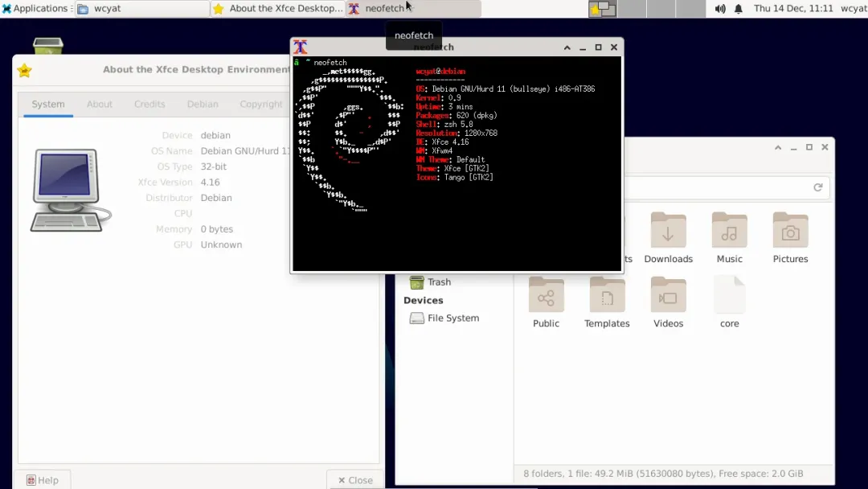Click the Help button in About window
The width and height of the screenshot is (868, 489).
(x=43, y=480)
